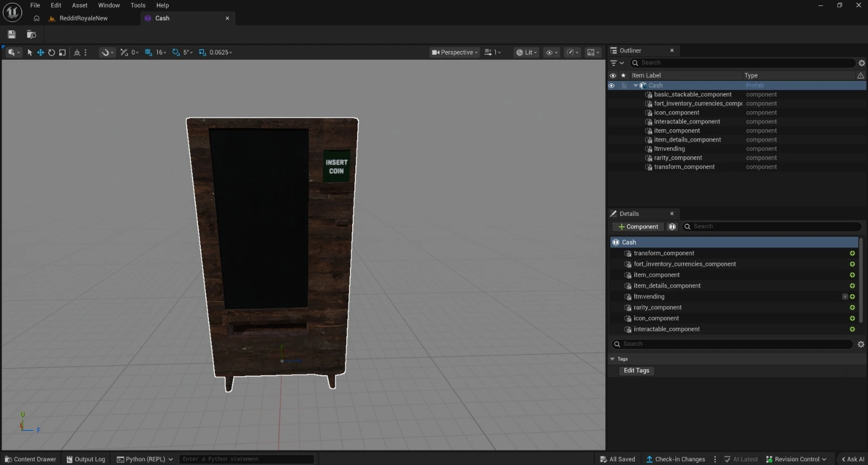Click the arrow Select mode tool
This screenshot has width=868, height=465.
[30, 53]
